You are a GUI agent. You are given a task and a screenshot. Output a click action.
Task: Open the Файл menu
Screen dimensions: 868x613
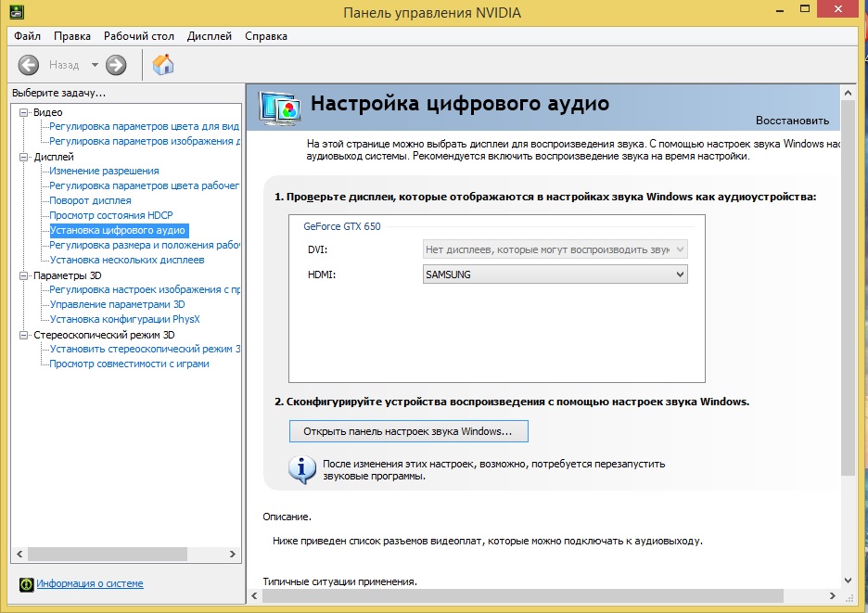coord(27,36)
